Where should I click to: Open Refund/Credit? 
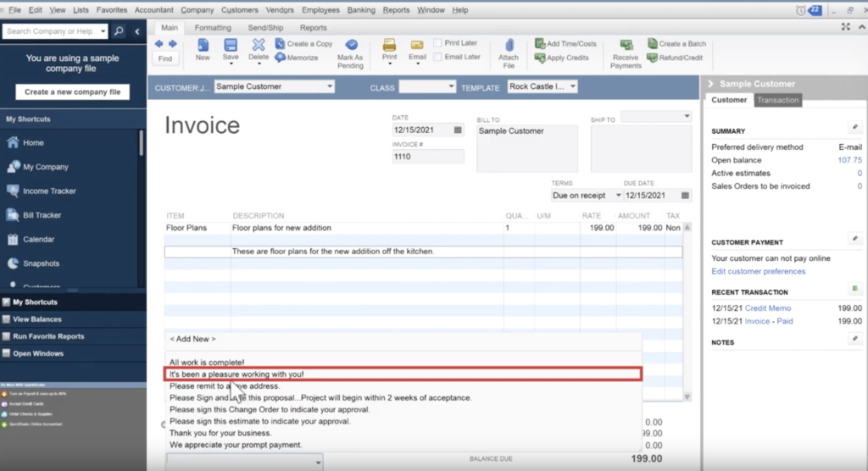click(x=675, y=58)
